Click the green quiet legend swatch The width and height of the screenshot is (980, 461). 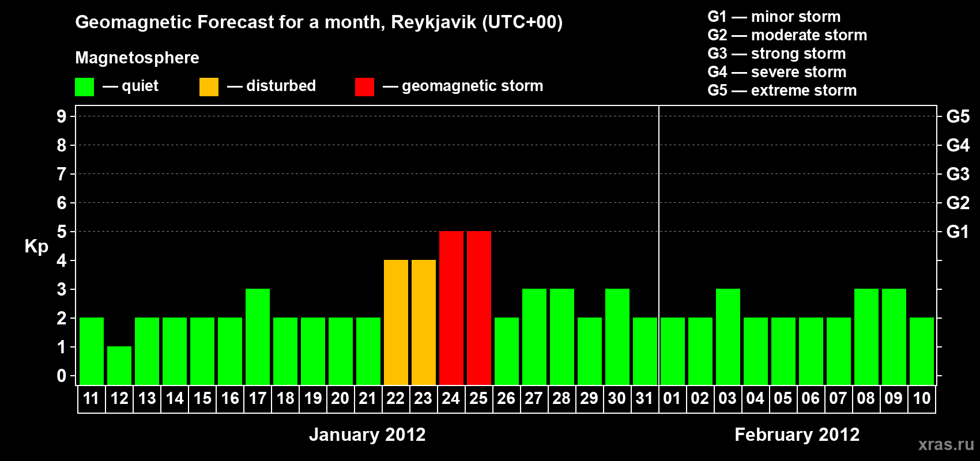pos(84,87)
